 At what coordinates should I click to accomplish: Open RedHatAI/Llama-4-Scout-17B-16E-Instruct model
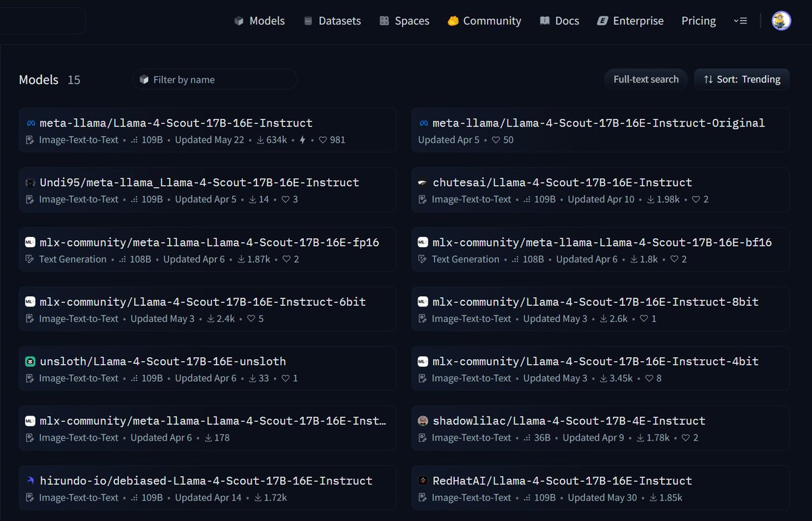click(600, 488)
